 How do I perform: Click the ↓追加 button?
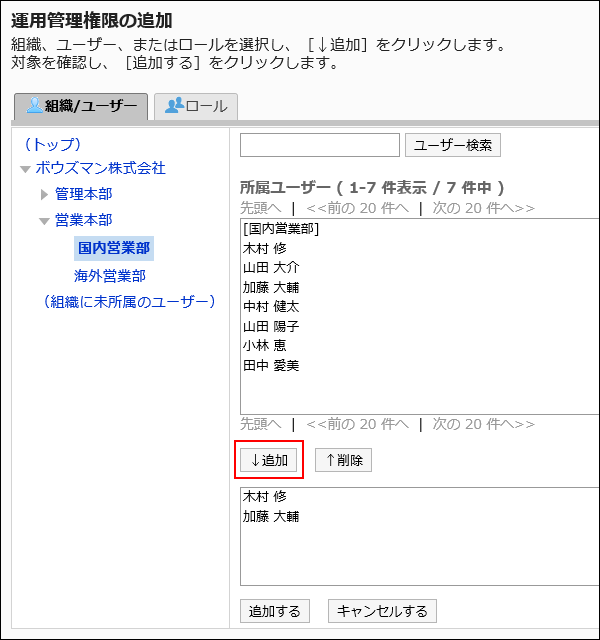click(269, 460)
